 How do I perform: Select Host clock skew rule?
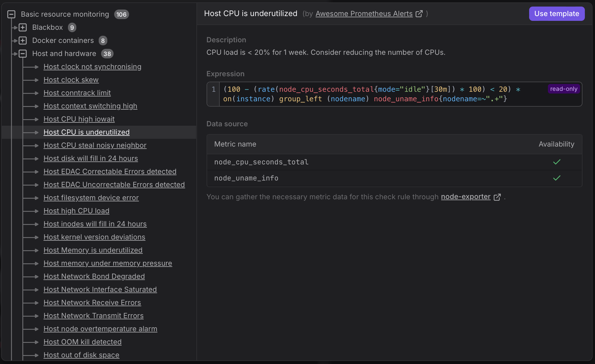click(71, 80)
